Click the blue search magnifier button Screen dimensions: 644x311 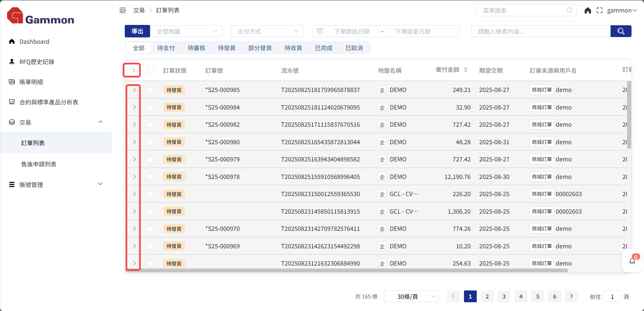[x=621, y=31]
